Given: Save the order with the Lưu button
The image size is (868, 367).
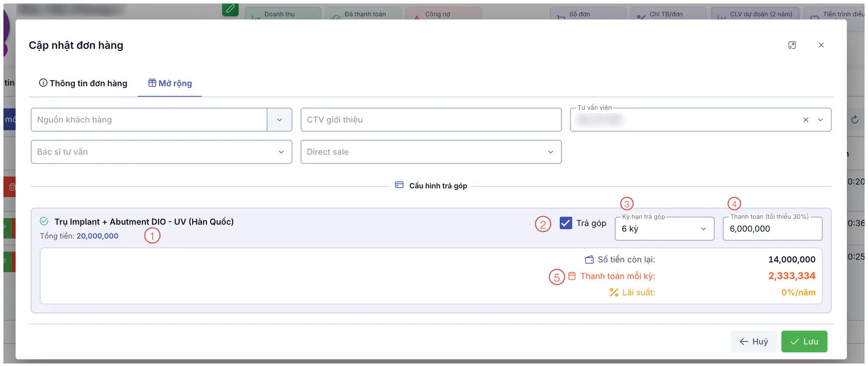Looking at the screenshot, I should coord(805,342).
